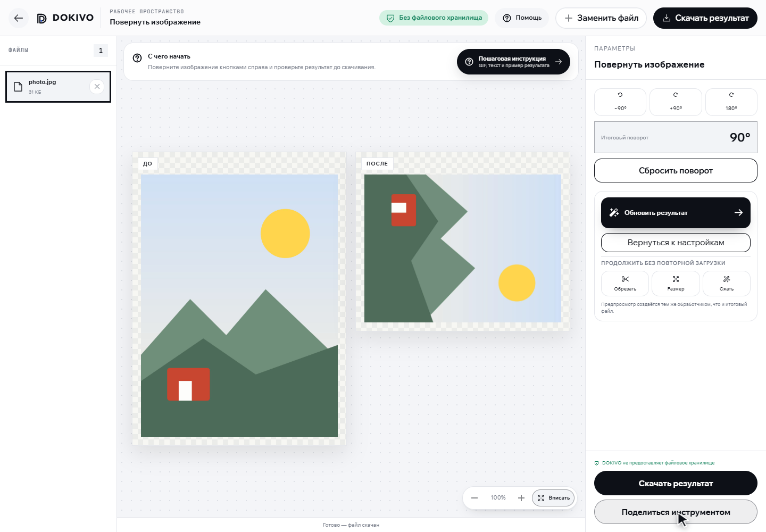Click Вернуться к настройкам button
This screenshot has width=766, height=532.
(x=676, y=243)
